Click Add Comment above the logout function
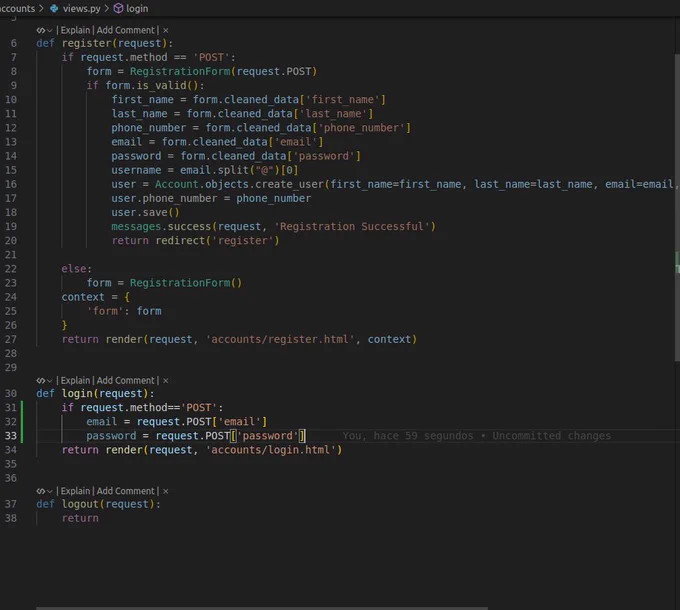The width and height of the screenshot is (680, 610). pyautogui.click(x=125, y=491)
